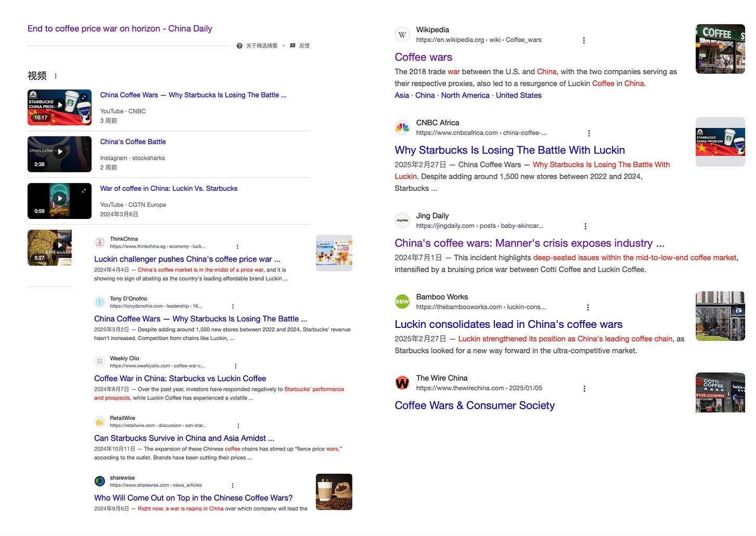Viewport: 756px width, 536px height.
Task: Open the 'China' section link under Wikipedia result
Action: coord(425,95)
